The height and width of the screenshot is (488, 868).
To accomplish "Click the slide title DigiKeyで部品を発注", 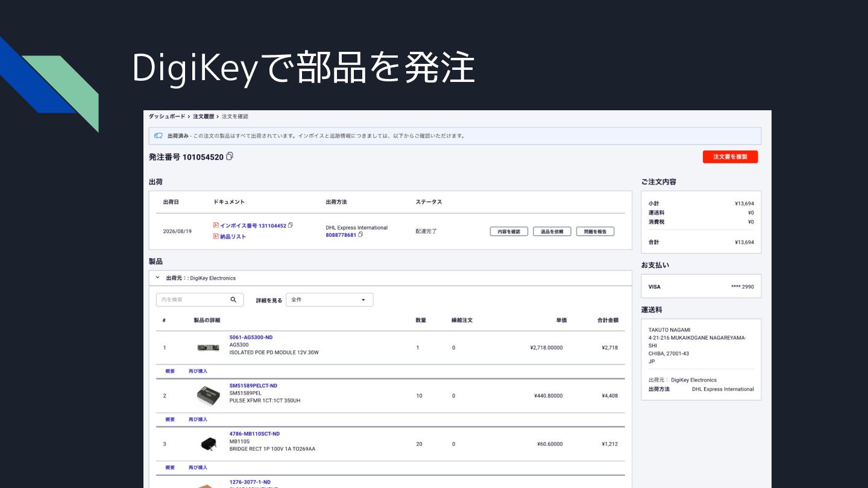I will (x=303, y=67).
